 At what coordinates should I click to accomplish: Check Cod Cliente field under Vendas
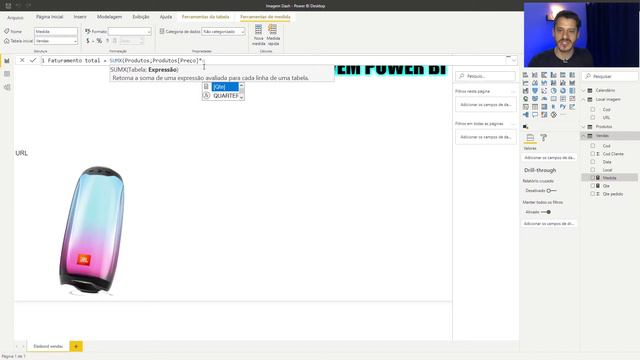(593, 154)
